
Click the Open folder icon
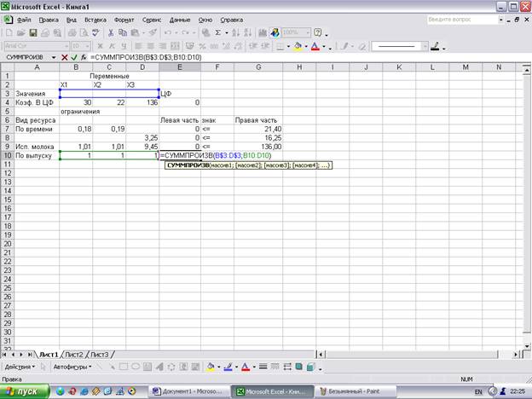(x=20, y=32)
